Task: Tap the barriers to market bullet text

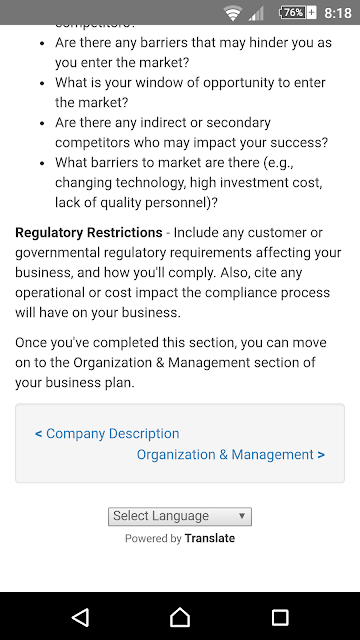Action: (189, 182)
